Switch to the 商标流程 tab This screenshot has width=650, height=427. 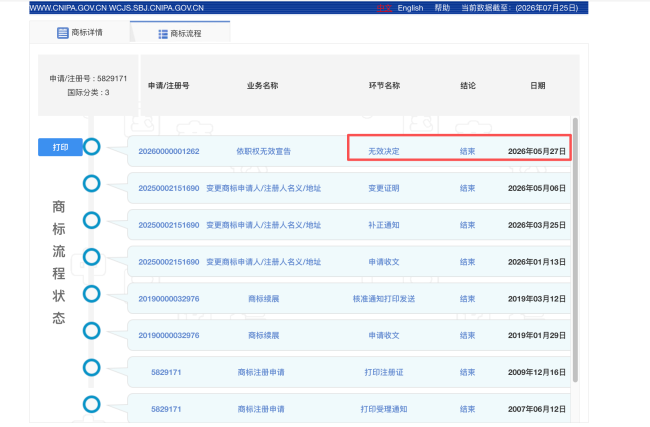point(180,33)
